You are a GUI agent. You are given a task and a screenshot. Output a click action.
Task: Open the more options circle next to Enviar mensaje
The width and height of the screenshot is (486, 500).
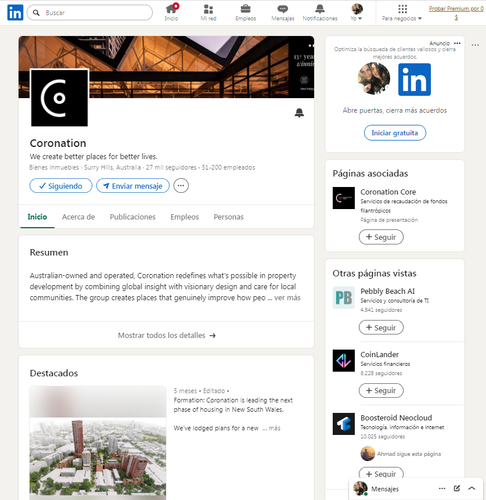(x=181, y=186)
